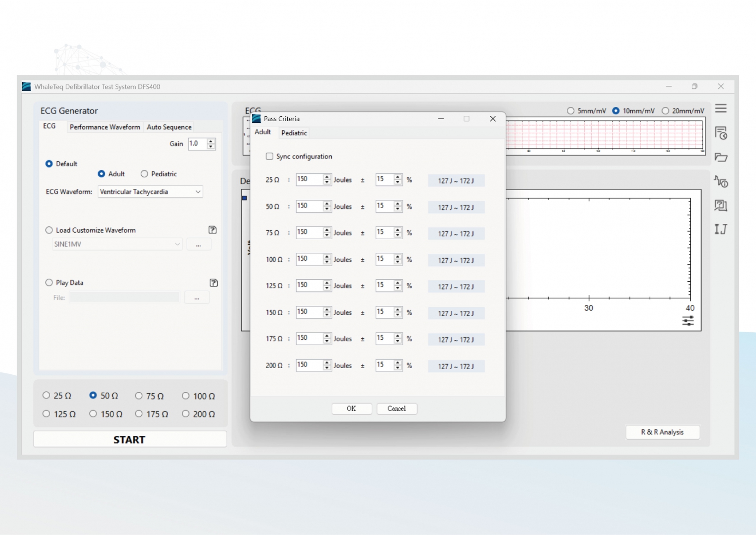
Task: Click the open folder icon in right sidebar
Action: pos(721,157)
